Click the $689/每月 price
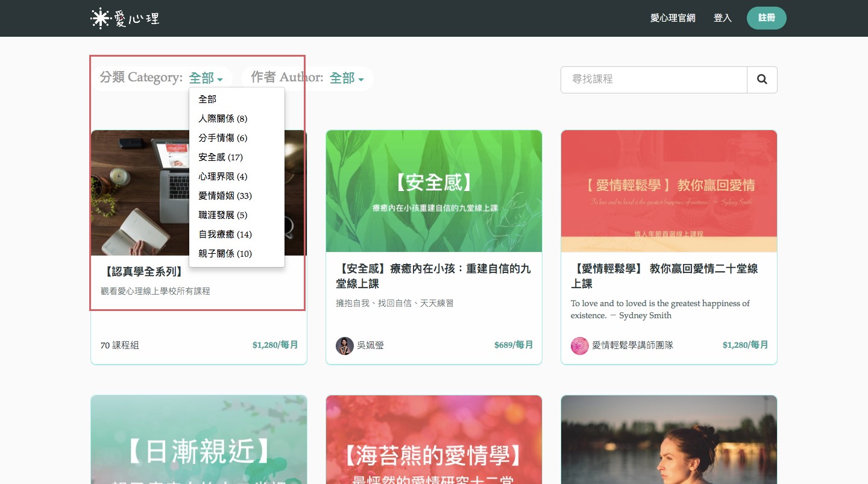The width and height of the screenshot is (868, 484). tap(514, 345)
